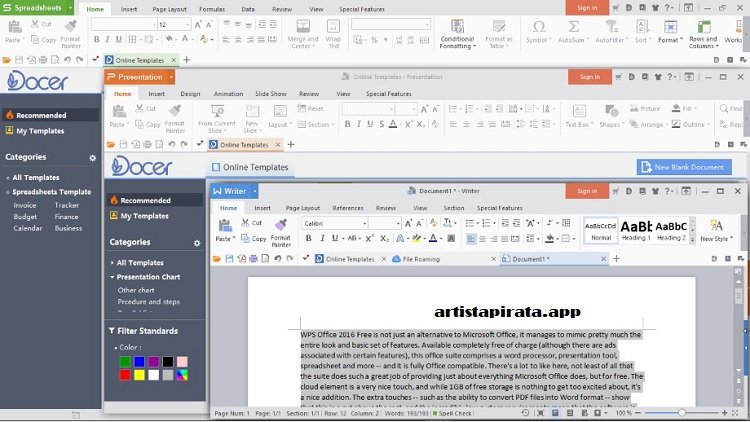Add new tab with plus in Writer tab bar
Viewport: 750px width, 422px height.
(617, 259)
